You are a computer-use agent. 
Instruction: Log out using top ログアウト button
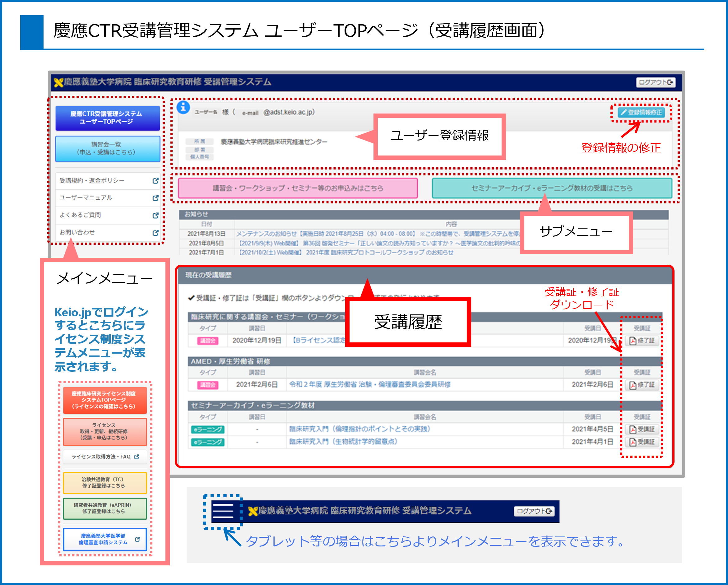656,82
